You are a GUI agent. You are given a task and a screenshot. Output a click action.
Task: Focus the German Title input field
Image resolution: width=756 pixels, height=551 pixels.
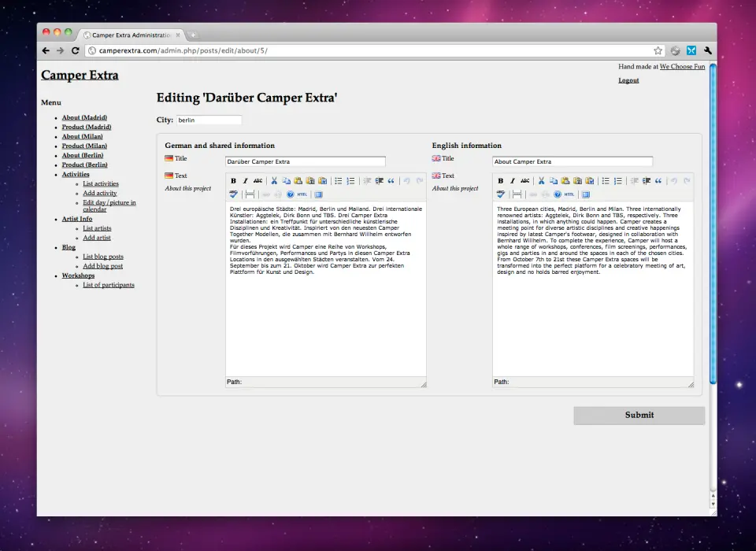click(x=306, y=161)
